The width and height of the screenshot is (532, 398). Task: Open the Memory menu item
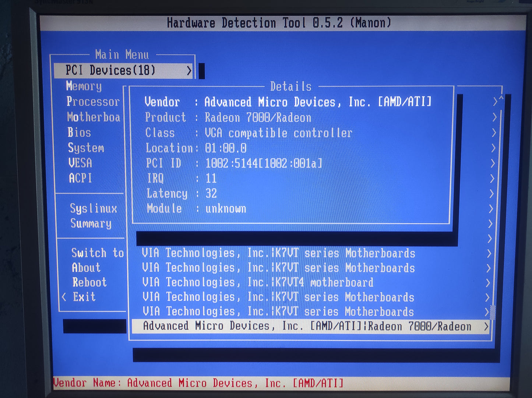coord(84,86)
